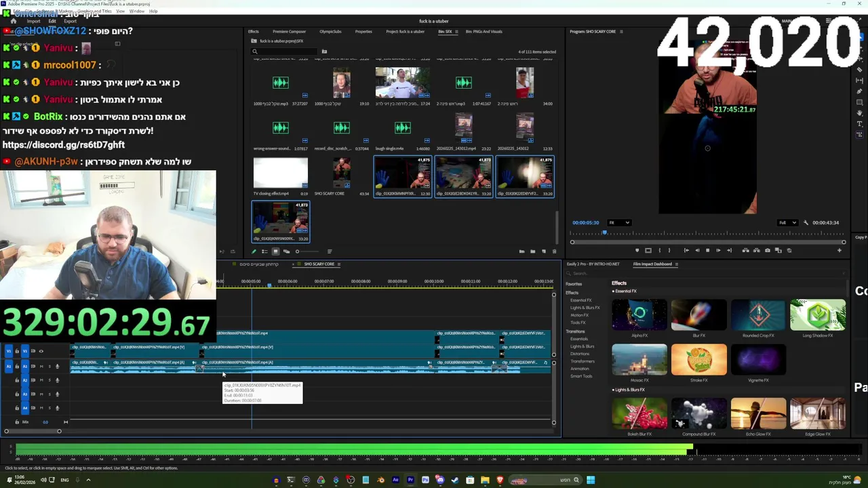This screenshot has width=868, height=488.
Task: Click the Stop button in Program monitor
Action: click(707, 250)
